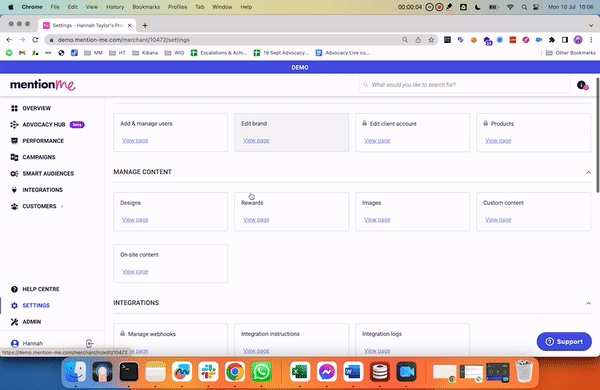The image size is (600, 390).
Task: Open the Kibana bookmark folder
Action: (145, 53)
